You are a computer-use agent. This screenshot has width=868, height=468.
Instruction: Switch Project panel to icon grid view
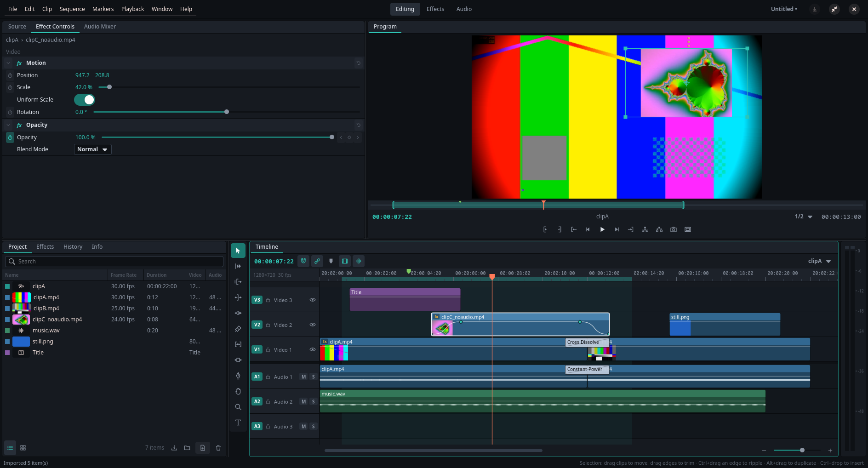[23, 448]
